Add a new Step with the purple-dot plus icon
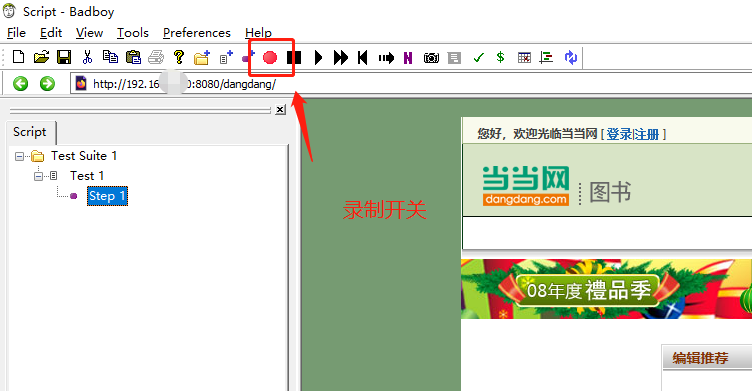Viewport: 752px width, 391px height. [x=247, y=57]
